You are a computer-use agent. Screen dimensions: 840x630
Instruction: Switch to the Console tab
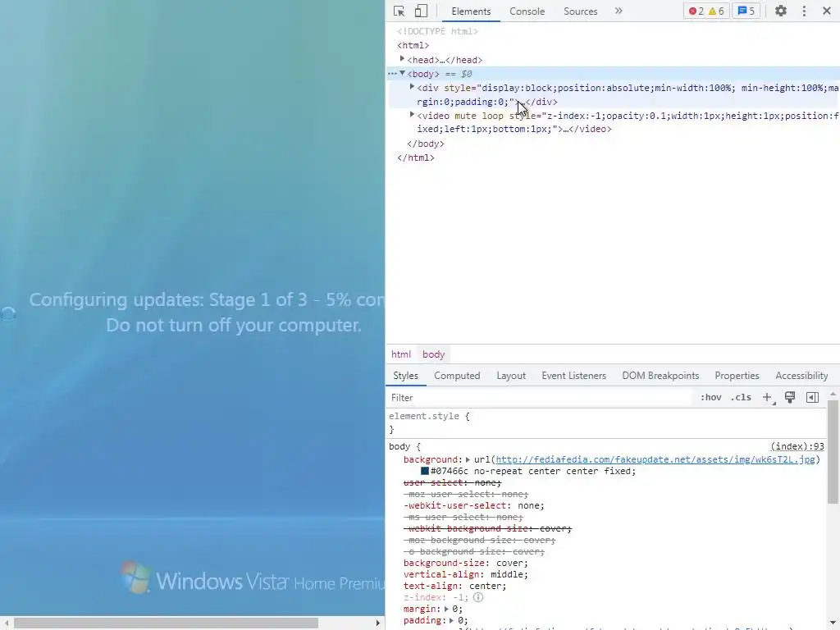pyautogui.click(x=527, y=11)
